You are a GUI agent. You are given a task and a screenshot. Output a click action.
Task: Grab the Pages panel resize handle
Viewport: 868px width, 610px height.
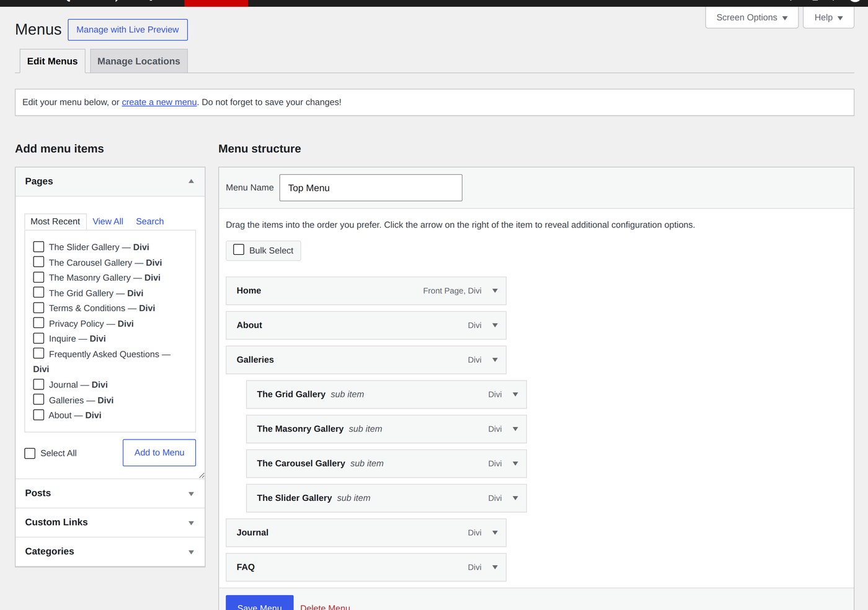click(x=201, y=475)
